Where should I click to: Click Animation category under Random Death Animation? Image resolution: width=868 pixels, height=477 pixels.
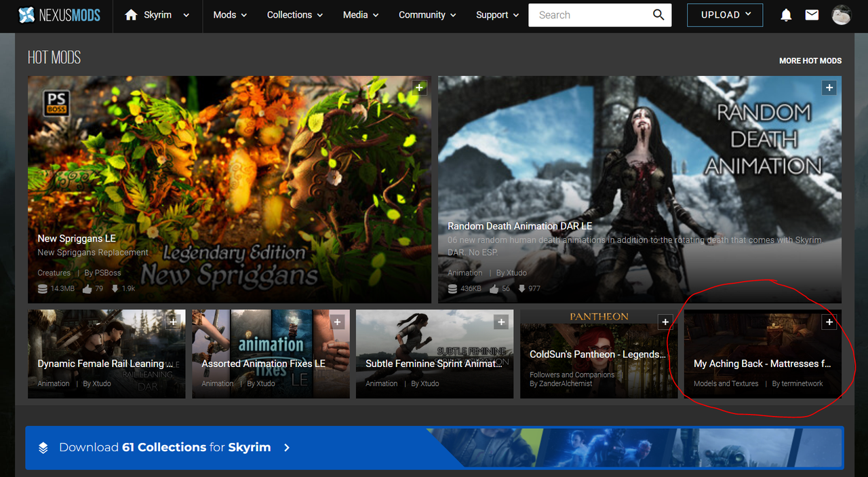(x=465, y=273)
